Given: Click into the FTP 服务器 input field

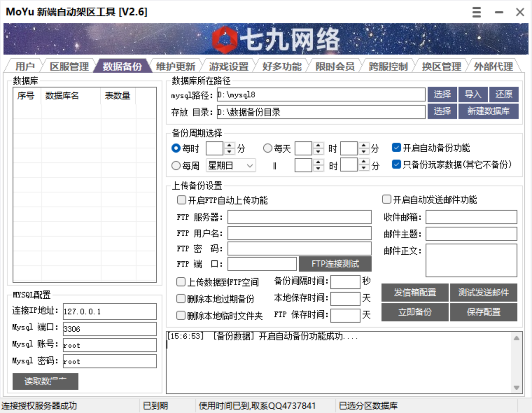Looking at the screenshot, I should click(299, 217).
